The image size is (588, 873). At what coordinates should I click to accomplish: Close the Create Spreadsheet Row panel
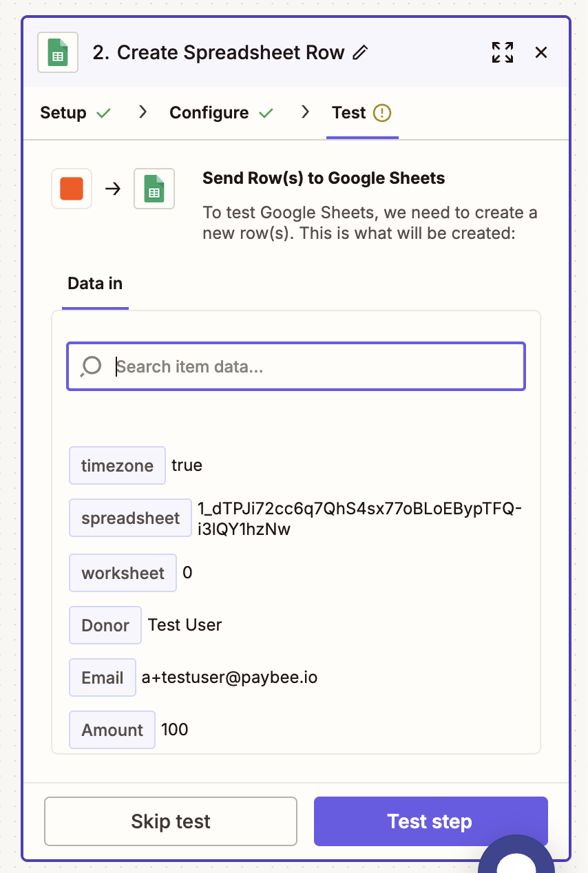point(541,52)
